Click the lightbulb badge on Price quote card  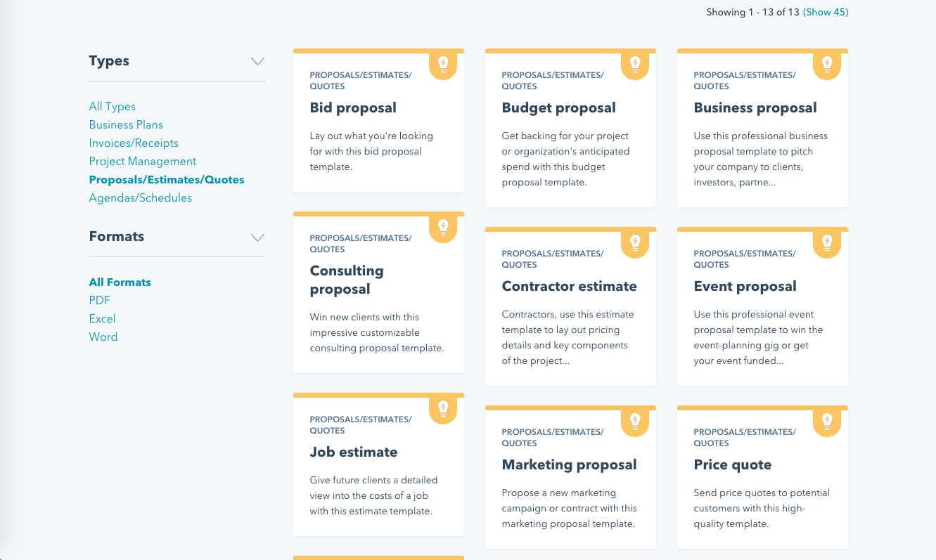[x=827, y=422]
